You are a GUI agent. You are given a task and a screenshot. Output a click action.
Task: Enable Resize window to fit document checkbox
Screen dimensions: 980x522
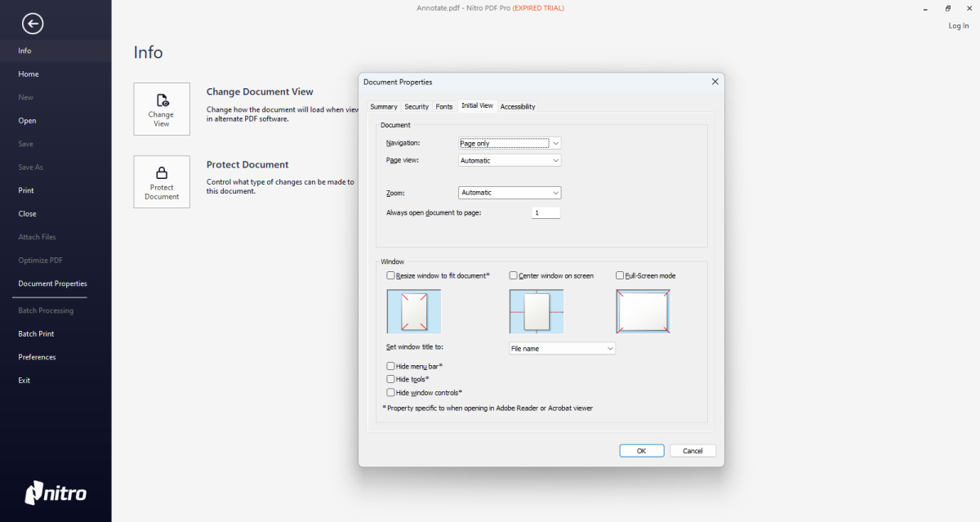(390, 276)
